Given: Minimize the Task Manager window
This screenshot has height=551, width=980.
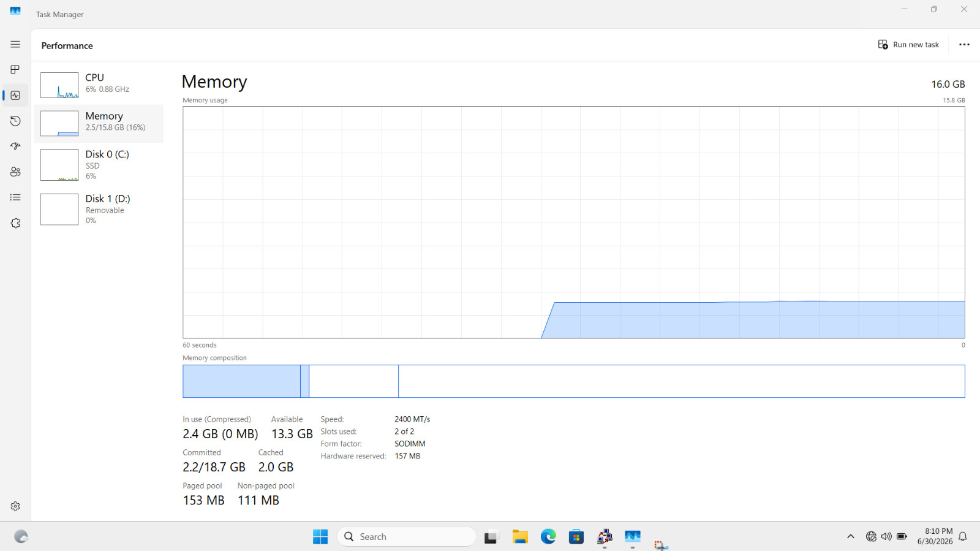Looking at the screenshot, I should coord(905,9).
